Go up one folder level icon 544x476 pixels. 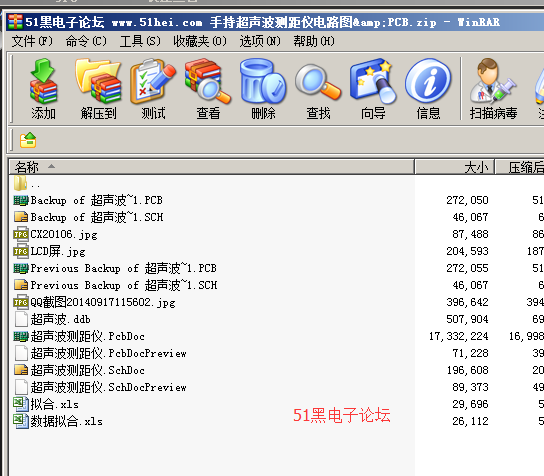tap(28, 140)
